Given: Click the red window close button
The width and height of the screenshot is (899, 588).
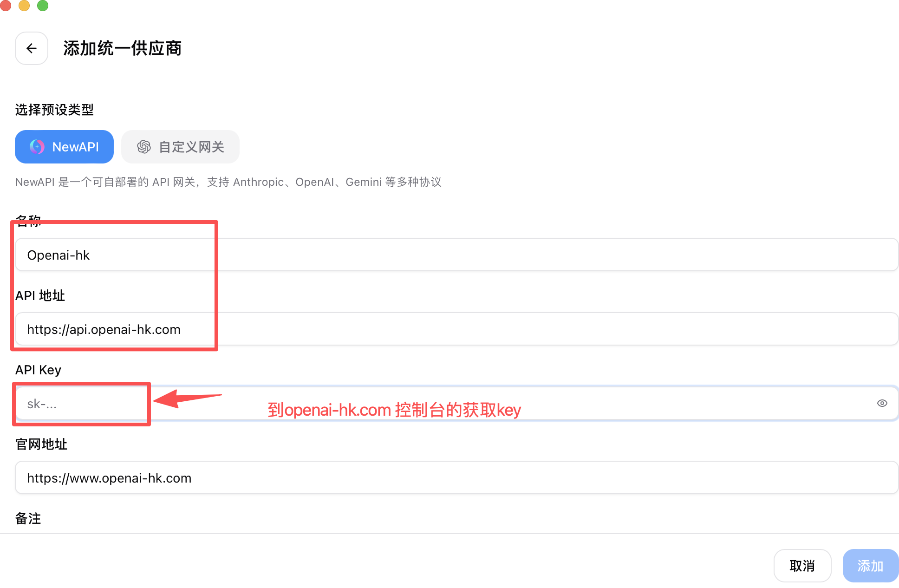Looking at the screenshot, I should click(6, 5).
